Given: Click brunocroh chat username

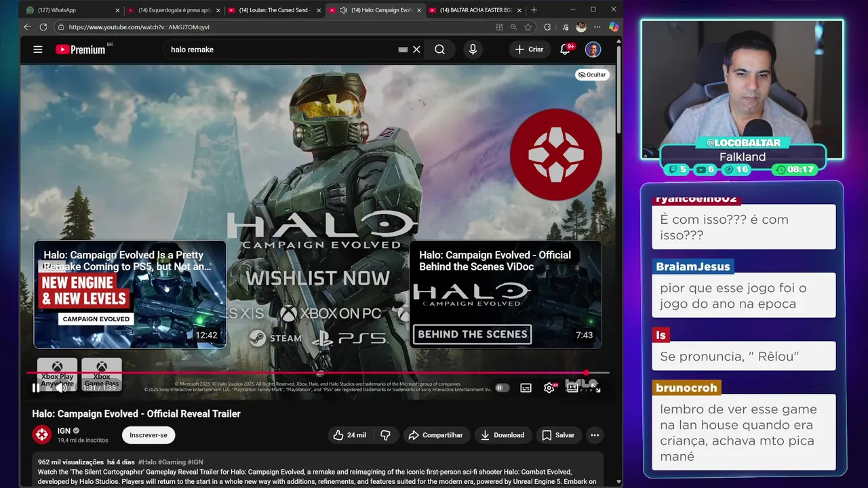Looking at the screenshot, I should (686, 388).
